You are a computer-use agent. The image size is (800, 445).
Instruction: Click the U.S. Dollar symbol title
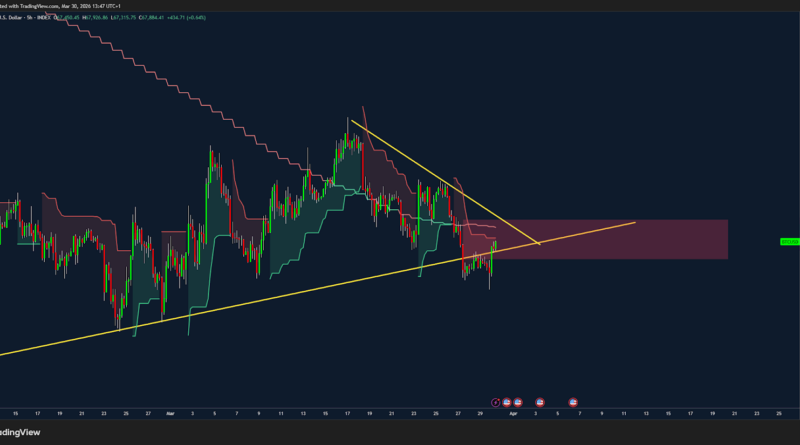(12, 17)
